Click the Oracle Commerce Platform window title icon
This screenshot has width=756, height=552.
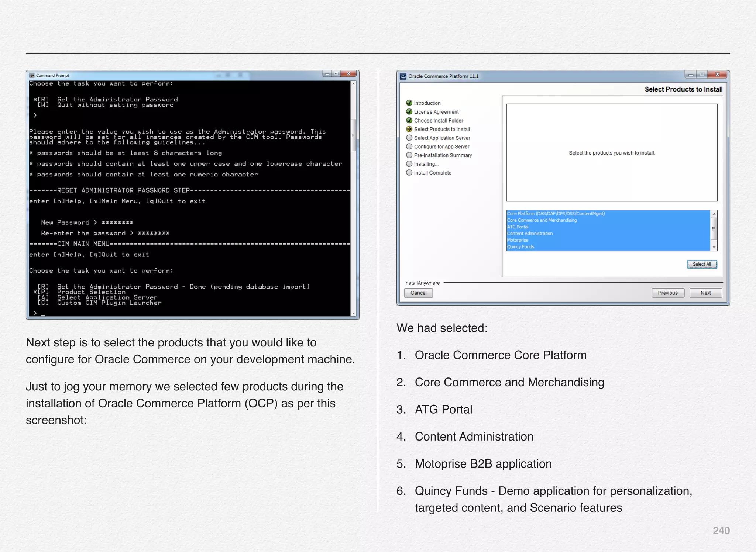(403, 76)
